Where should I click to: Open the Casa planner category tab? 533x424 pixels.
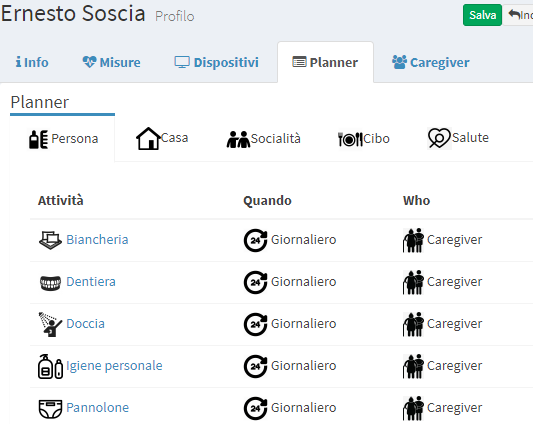(162, 138)
